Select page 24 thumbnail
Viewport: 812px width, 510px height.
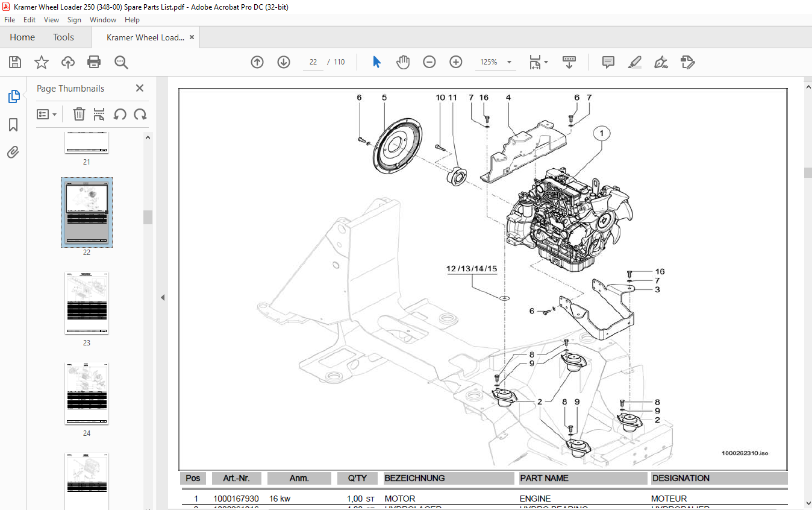pyautogui.click(x=87, y=394)
